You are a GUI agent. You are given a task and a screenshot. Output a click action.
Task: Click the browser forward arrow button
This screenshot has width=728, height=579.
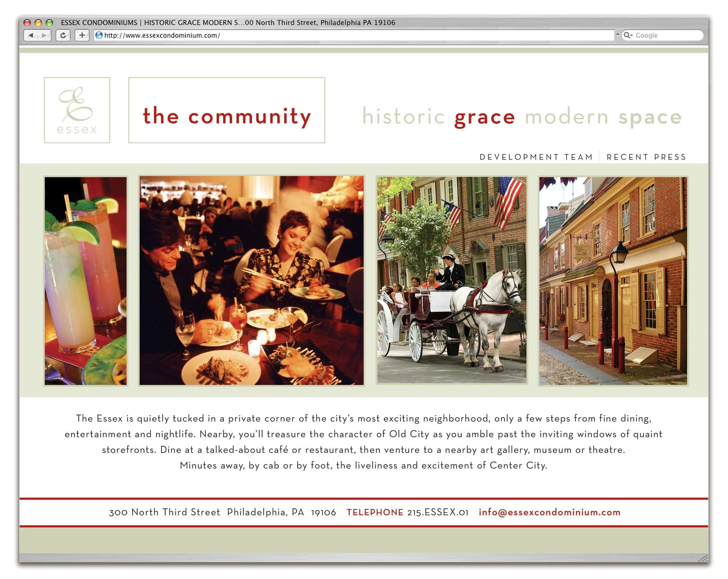tap(44, 35)
